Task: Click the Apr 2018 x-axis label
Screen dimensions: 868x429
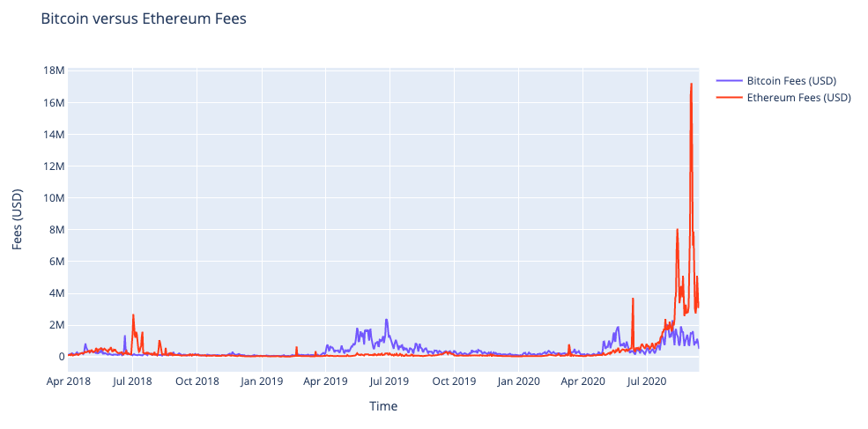Action: 68,381
